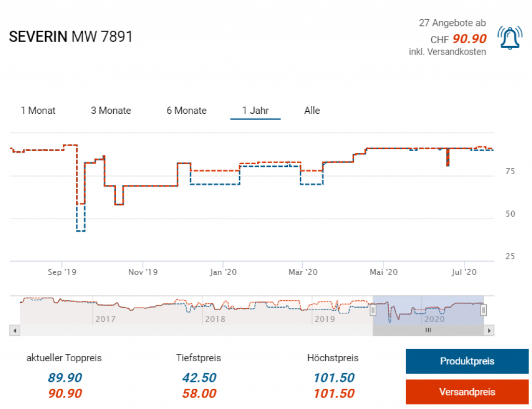Click the Jul '20 axis label
The height and width of the screenshot is (409, 532).
click(464, 272)
